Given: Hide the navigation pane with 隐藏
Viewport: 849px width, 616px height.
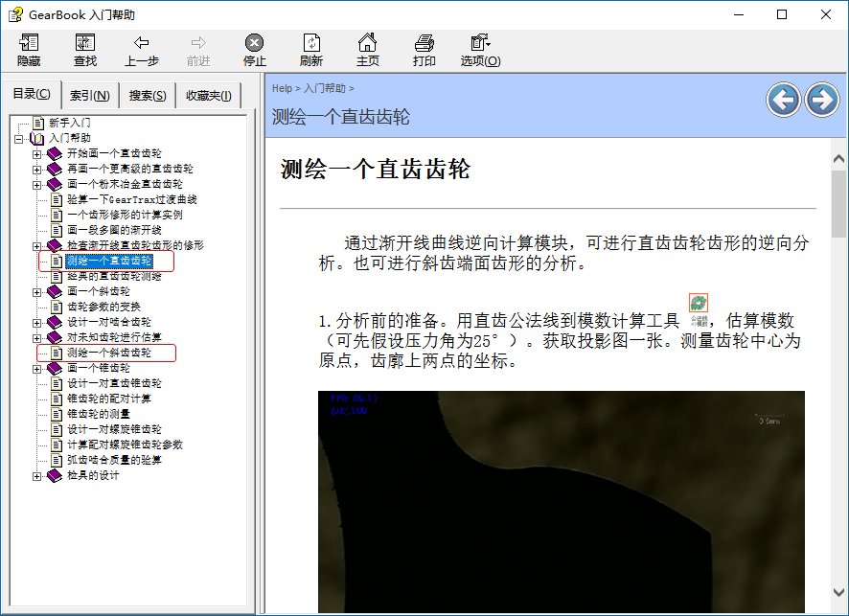Looking at the screenshot, I should click(29, 50).
